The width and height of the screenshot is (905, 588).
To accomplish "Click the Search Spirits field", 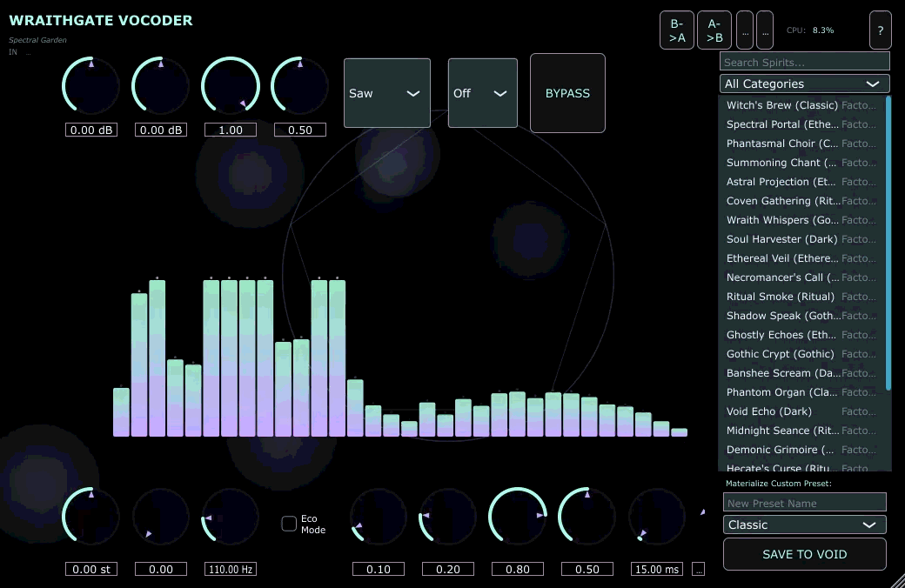I will coord(805,62).
